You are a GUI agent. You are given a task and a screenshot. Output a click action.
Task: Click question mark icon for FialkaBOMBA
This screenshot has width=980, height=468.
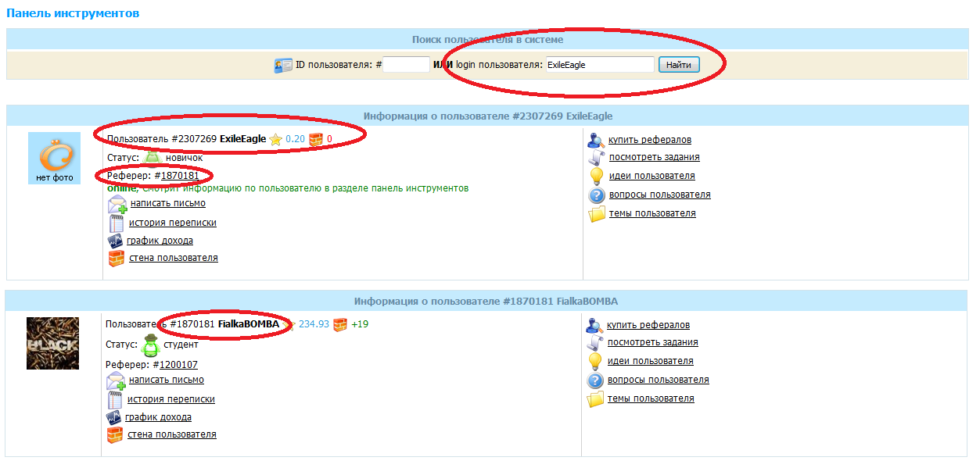coord(595,380)
